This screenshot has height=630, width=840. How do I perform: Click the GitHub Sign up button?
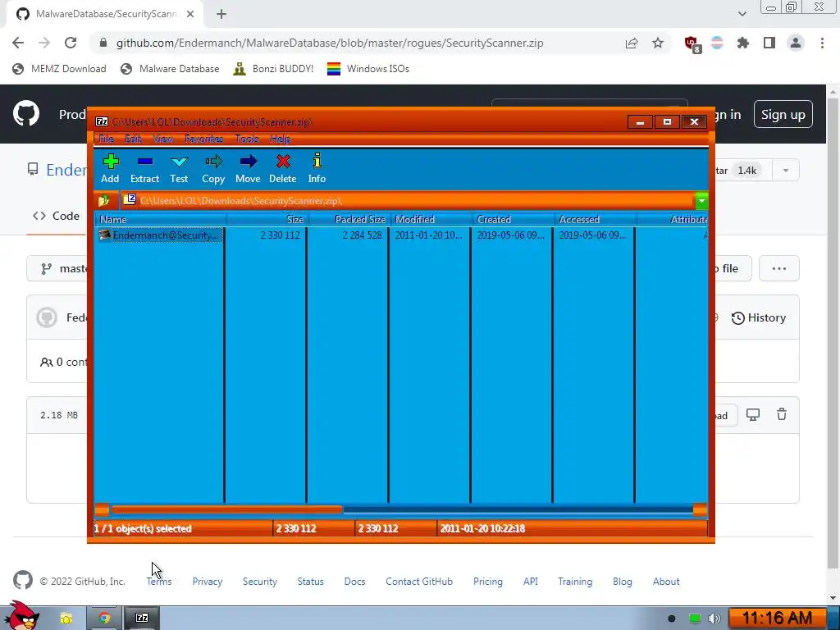point(783,114)
